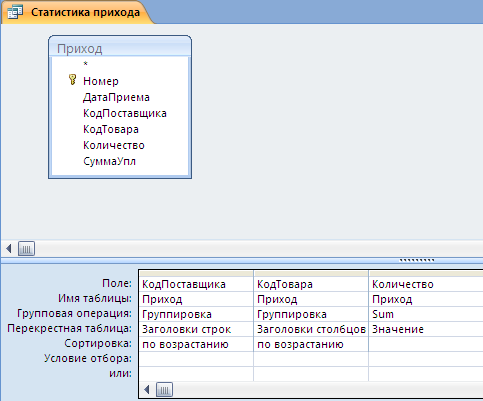This screenshot has height=401, width=483.
Task: Click the КодТовара cell in Поле row
Action: [311, 284]
